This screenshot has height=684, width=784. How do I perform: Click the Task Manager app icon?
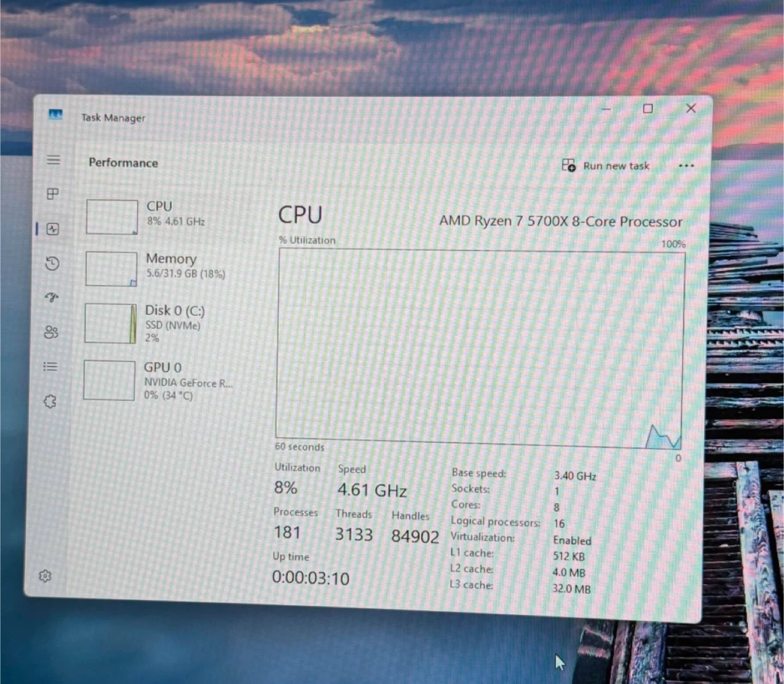[56, 114]
